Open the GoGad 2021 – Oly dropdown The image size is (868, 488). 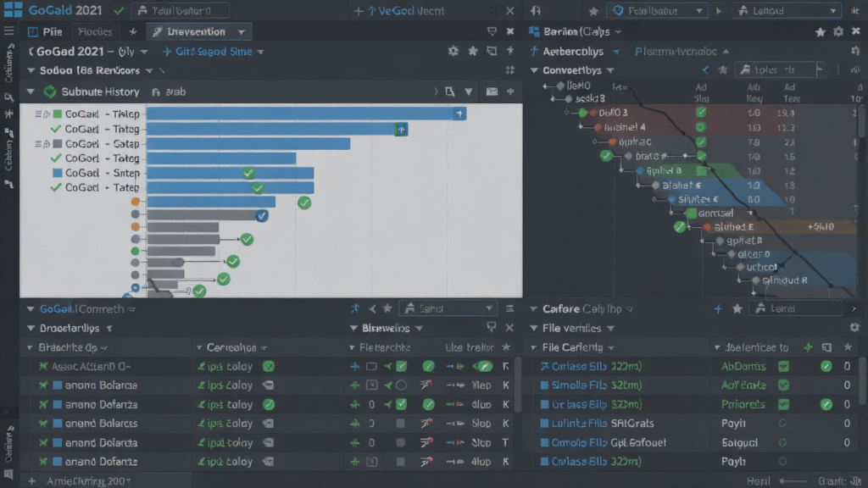[144, 52]
